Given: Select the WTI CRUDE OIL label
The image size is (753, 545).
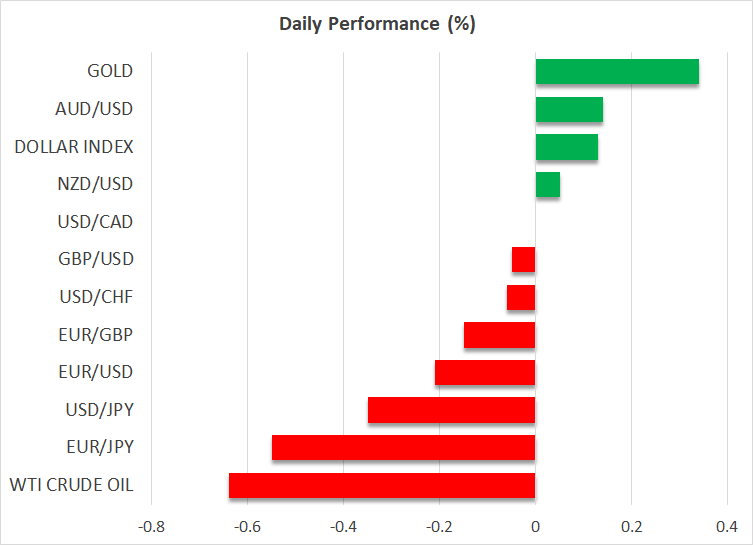Looking at the screenshot, I should click(70, 486).
